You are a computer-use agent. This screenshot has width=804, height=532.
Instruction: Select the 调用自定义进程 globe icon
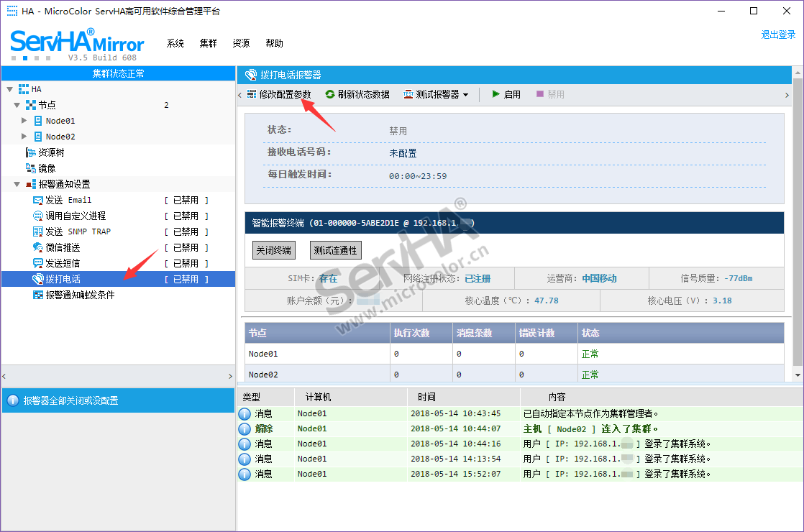point(38,216)
